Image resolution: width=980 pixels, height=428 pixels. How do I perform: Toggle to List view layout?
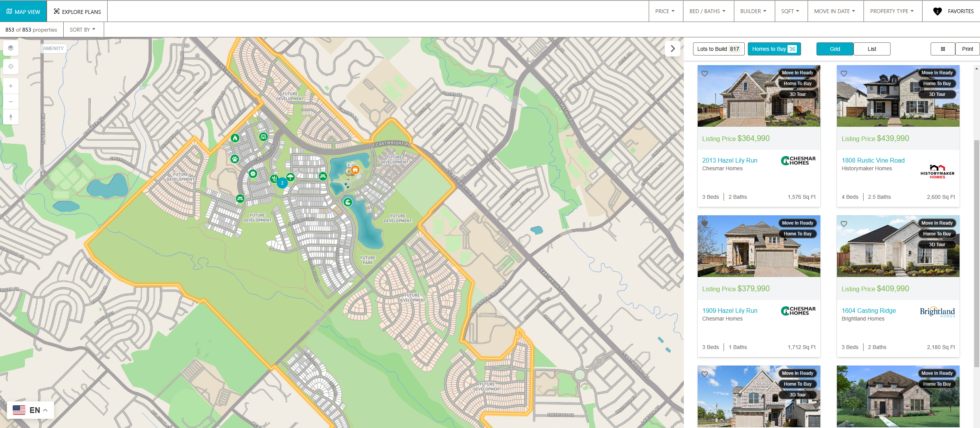point(870,49)
